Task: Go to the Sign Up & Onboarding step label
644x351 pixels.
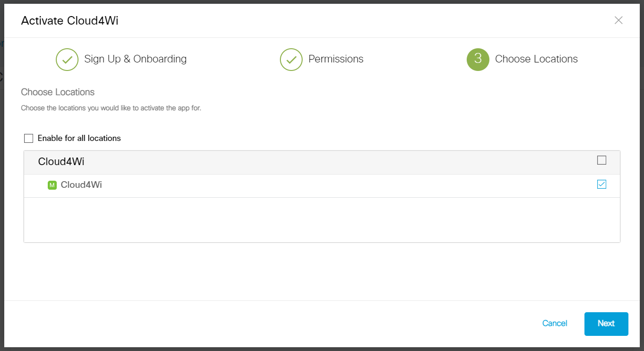Action: tap(135, 59)
